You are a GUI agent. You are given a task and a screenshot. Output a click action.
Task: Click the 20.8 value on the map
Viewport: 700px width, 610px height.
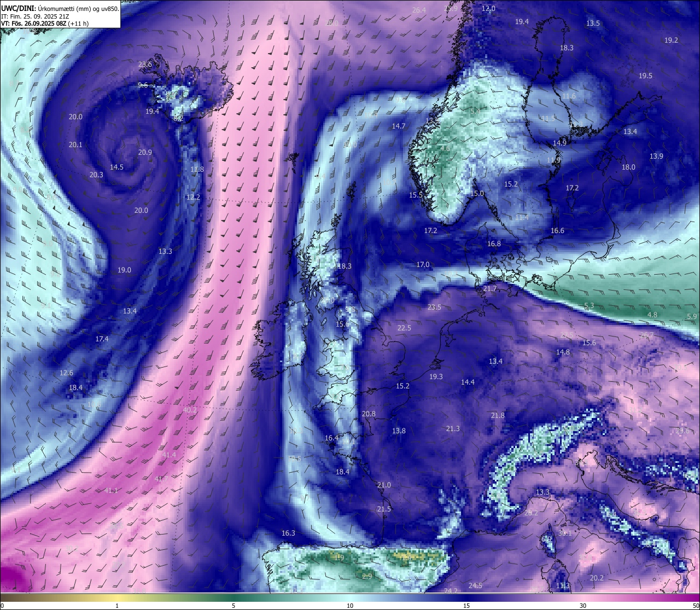pos(369,414)
